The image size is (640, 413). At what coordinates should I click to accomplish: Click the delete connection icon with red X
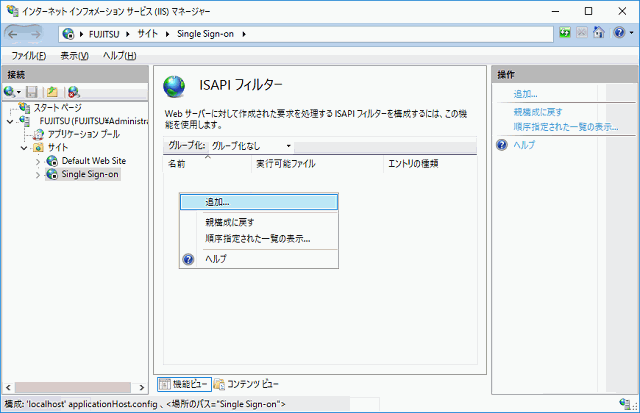[x=74, y=92]
